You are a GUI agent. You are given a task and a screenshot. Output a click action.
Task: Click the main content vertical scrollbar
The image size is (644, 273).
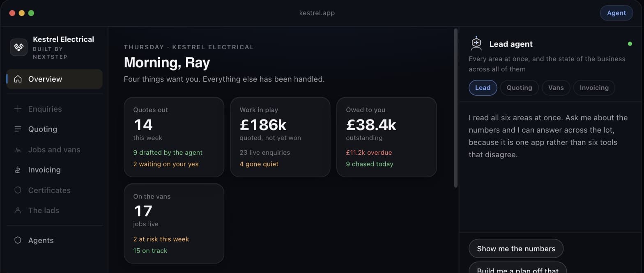(x=455, y=108)
